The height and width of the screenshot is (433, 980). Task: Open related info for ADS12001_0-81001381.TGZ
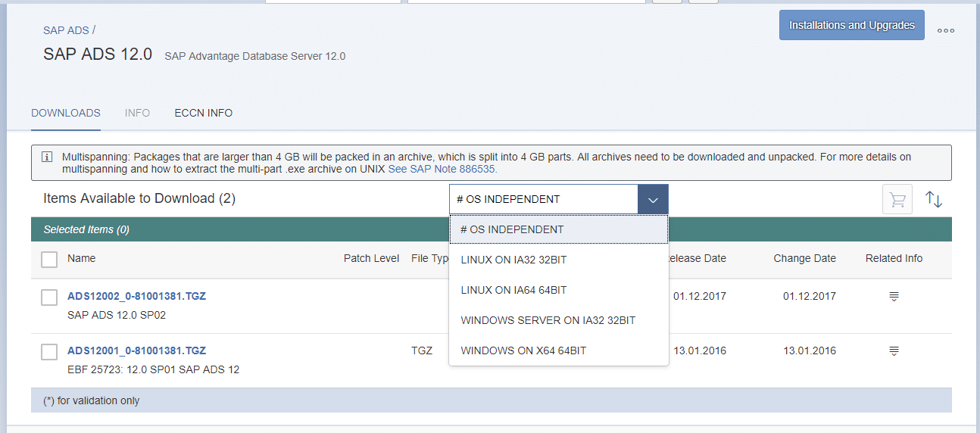point(894,351)
